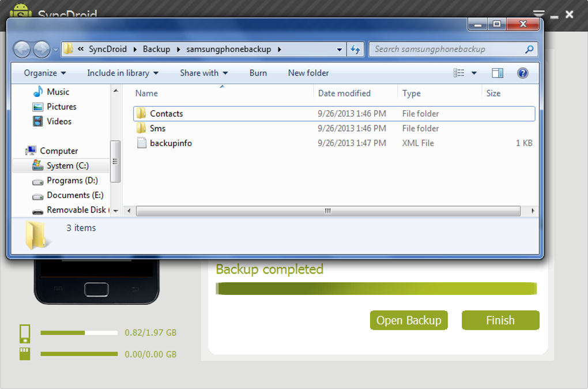Click the SD card storage usage bar
This screenshot has height=389, width=588.
pyautogui.click(x=79, y=354)
